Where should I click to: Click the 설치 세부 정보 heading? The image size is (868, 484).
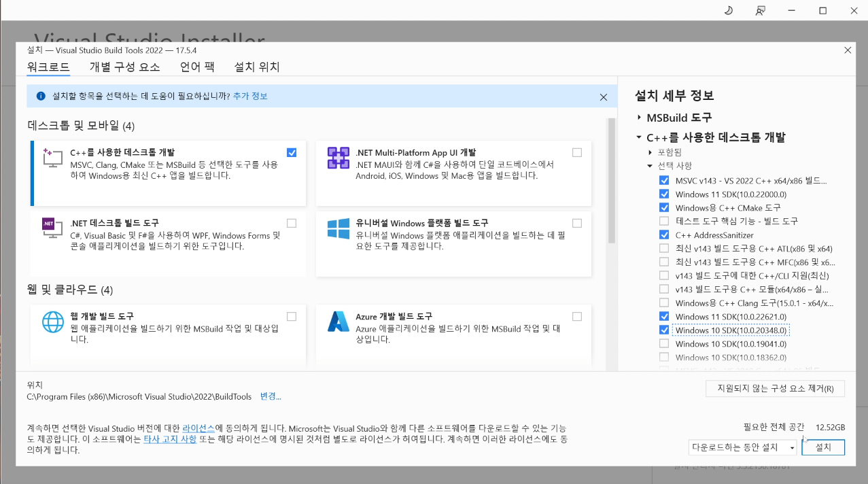click(674, 96)
